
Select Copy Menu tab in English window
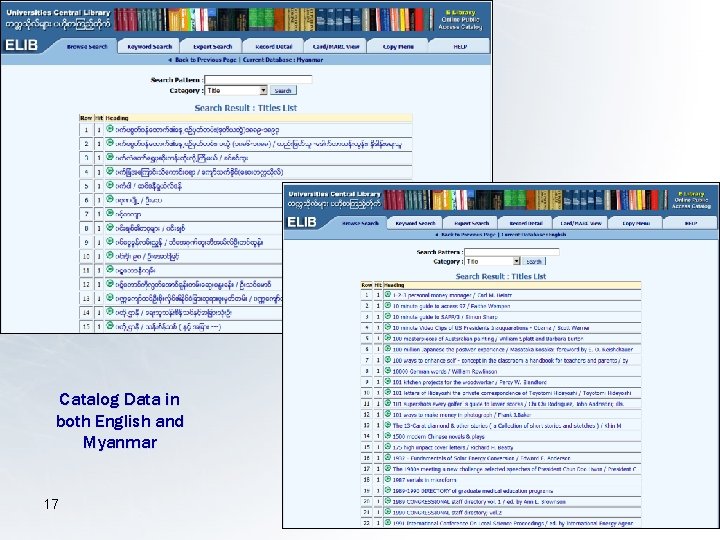point(636,223)
